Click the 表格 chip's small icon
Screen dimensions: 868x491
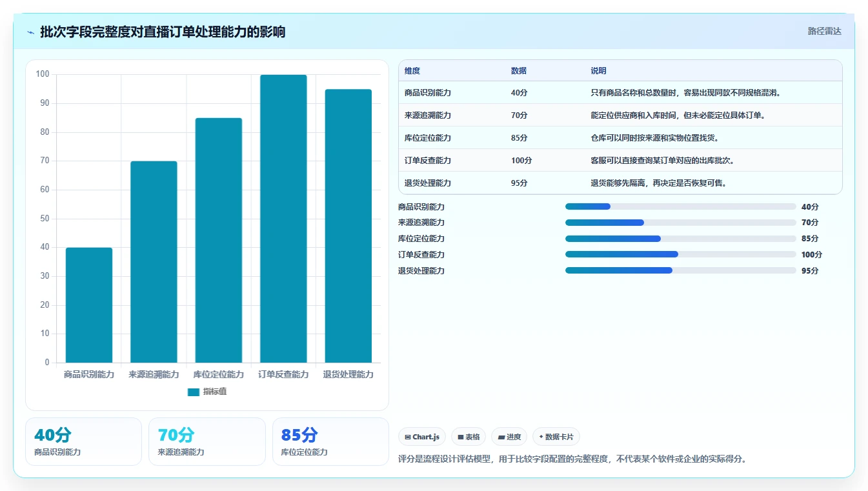point(461,437)
